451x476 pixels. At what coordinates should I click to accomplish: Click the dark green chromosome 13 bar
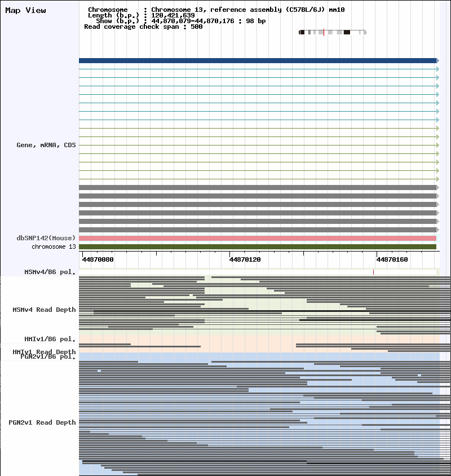pos(258,247)
